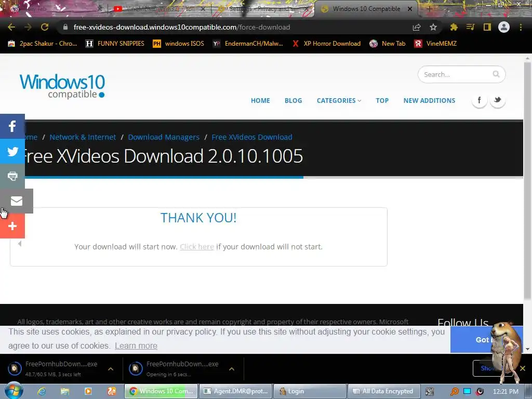The width and height of the screenshot is (532, 399).
Task: Click the address bar URL
Action: 181,27
